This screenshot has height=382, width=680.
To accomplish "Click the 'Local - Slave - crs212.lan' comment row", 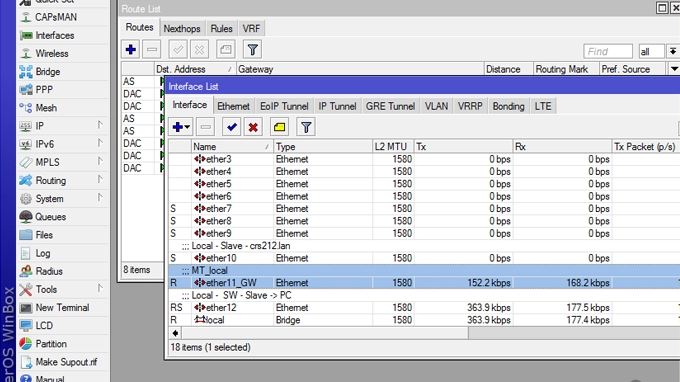I will [424, 246].
